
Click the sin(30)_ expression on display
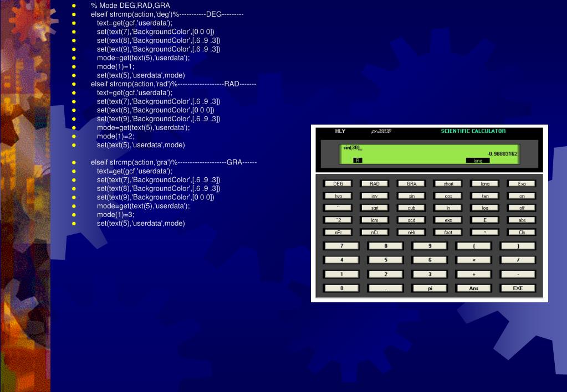pyautogui.click(x=353, y=148)
